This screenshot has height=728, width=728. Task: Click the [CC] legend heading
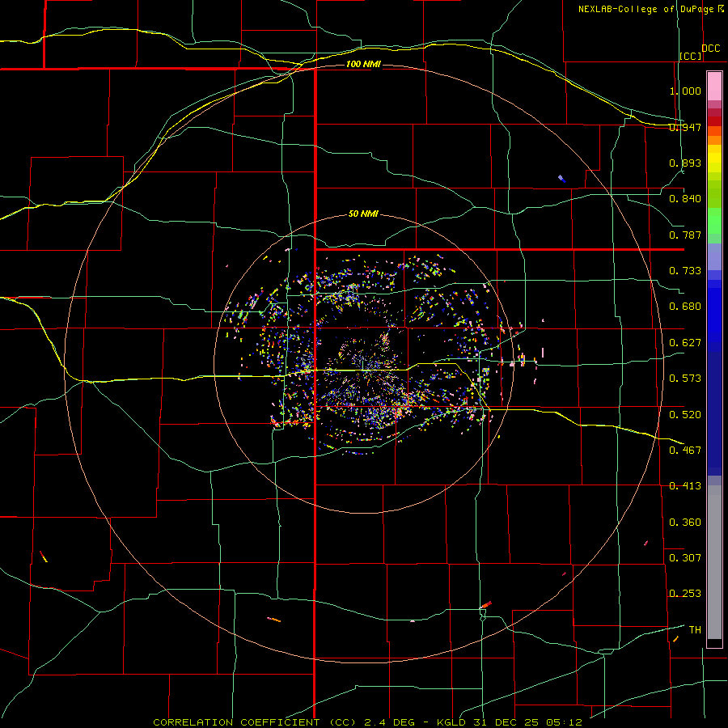point(691,57)
